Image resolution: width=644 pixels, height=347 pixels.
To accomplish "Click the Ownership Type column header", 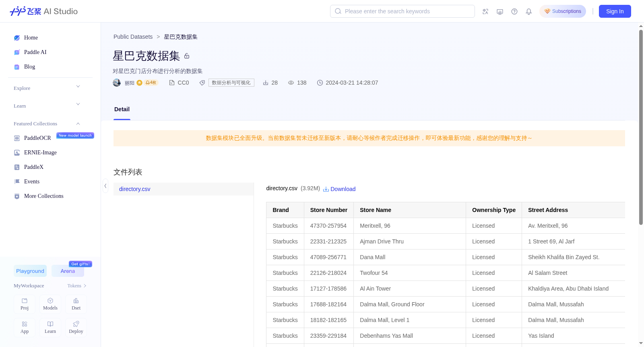I will [494, 210].
